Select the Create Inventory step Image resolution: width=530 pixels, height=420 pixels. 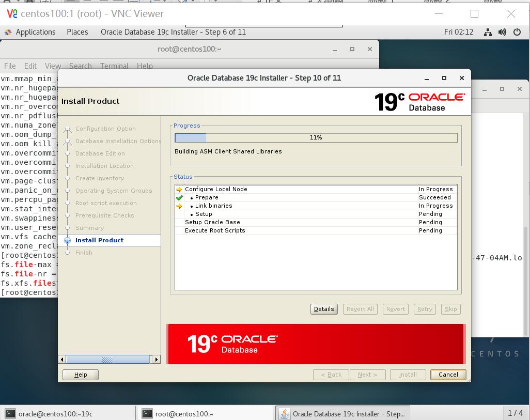click(x=100, y=178)
